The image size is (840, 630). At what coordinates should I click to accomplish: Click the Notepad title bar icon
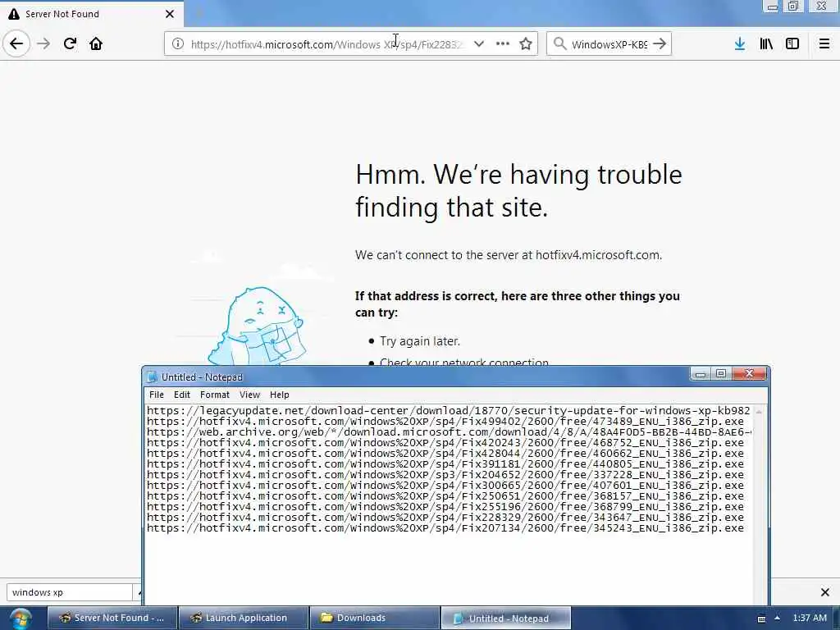152,377
